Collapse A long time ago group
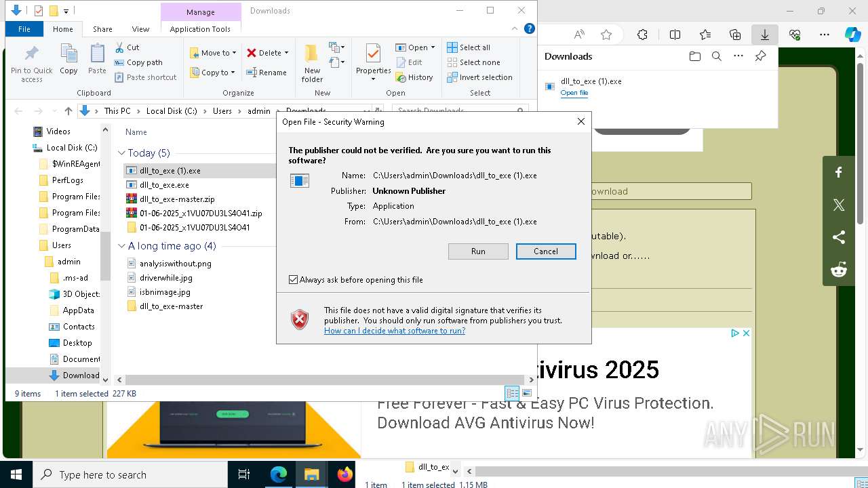This screenshot has height=488, width=868. [122, 246]
